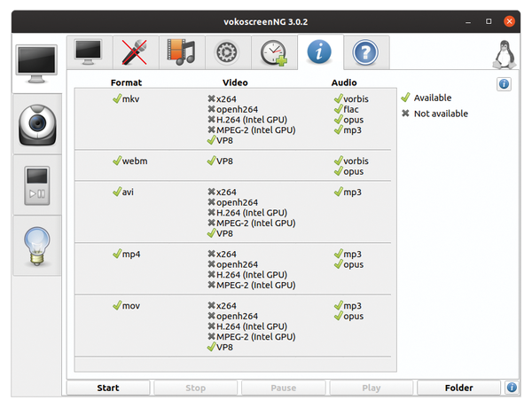Click the Video column header
This screenshot has height=408, width=532.
coord(235,82)
